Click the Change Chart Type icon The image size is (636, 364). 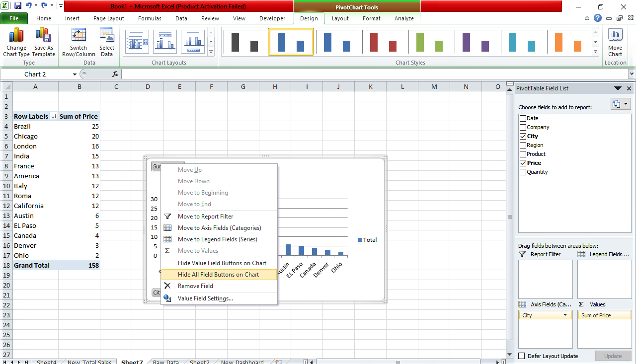click(x=16, y=36)
